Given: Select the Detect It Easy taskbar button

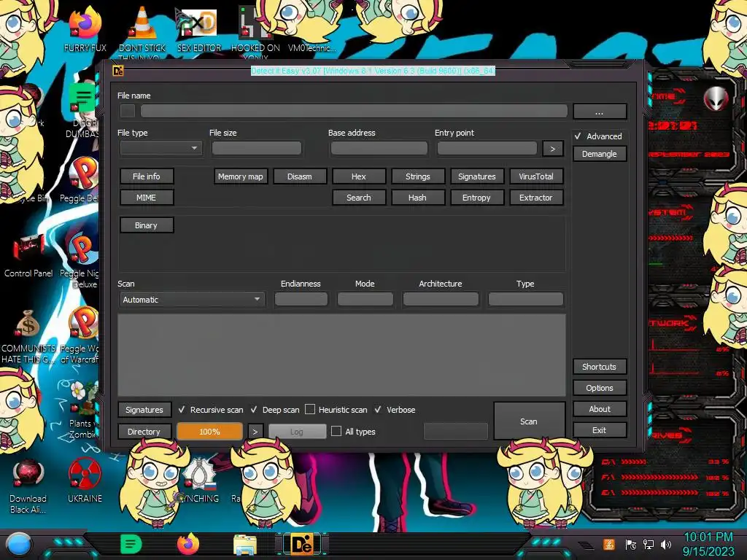Looking at the screenshot, I should (x=301, y=544).
